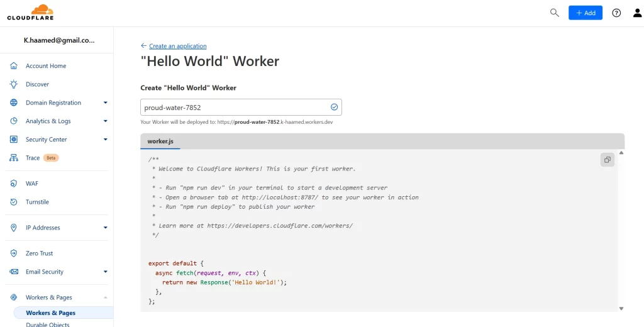
Task: Click the blue Add button
Action: click(x=586, y=13)
